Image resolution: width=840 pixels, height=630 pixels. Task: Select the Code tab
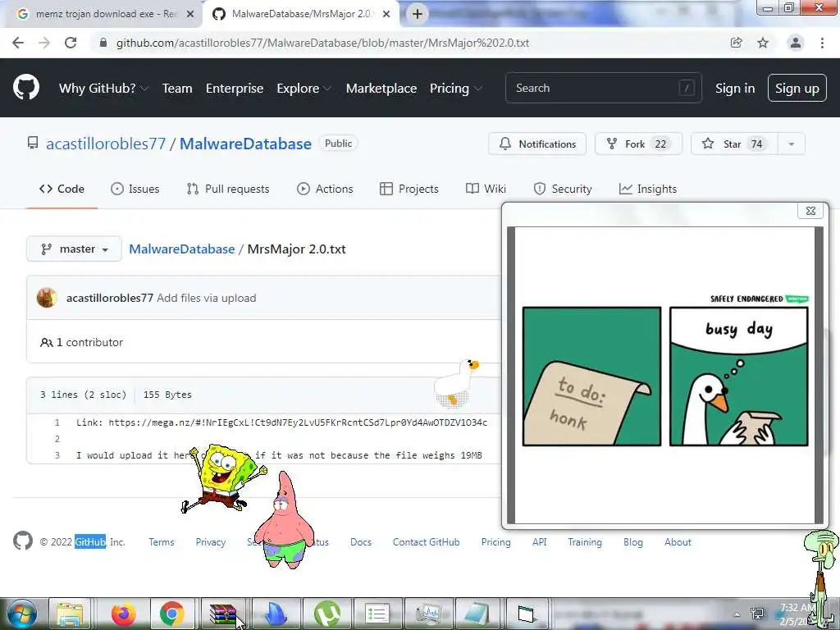pos(62,189)
